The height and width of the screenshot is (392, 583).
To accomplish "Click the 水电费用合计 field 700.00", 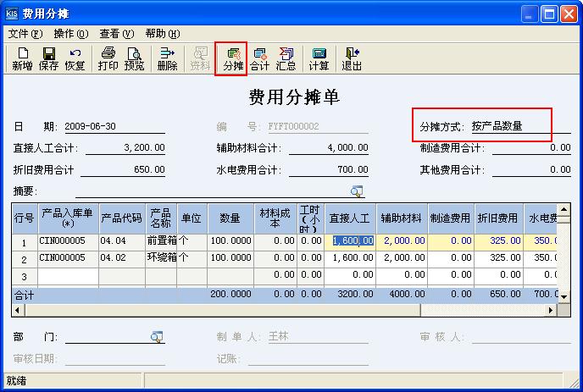I will pyautogui.click(x=329, y=170).
